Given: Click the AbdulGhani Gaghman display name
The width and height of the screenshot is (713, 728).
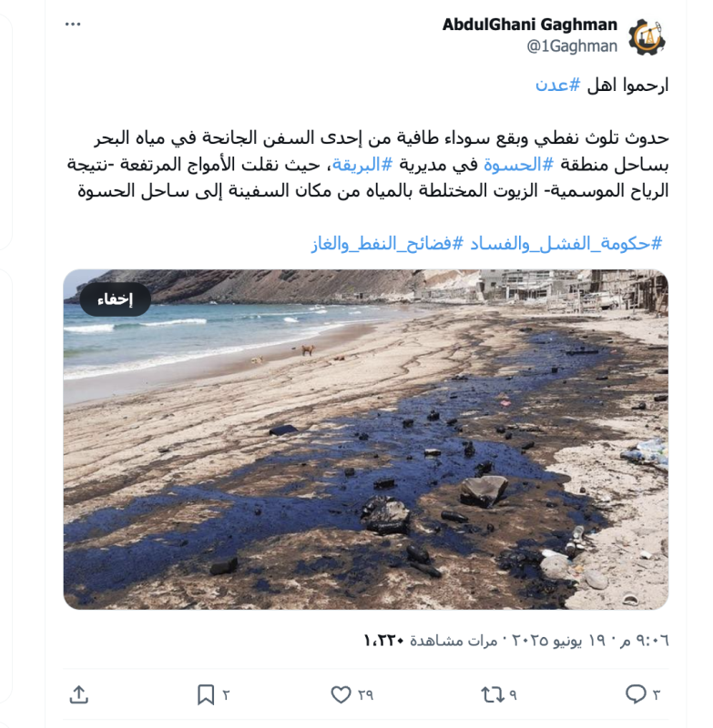Looking at the screenshot, I should [530, 25].
